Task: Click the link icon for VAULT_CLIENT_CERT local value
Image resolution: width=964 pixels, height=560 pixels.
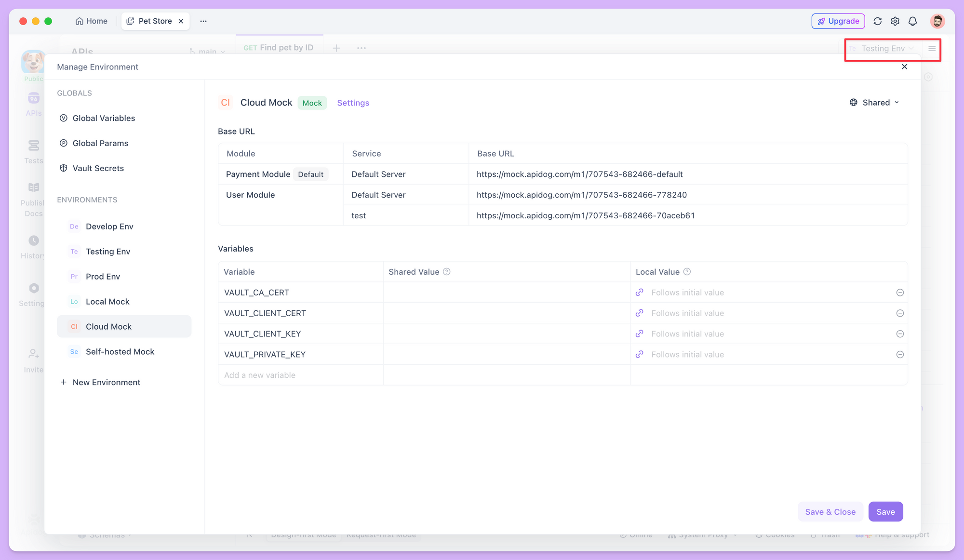Action: click(x=640, y=313)
